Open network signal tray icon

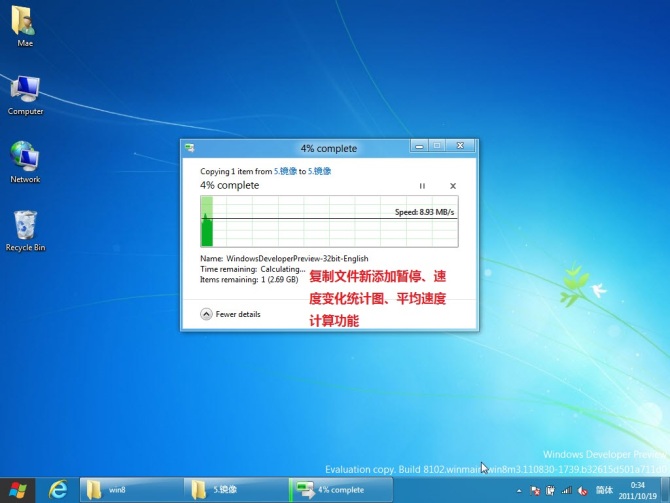pyautogui.click(x=567, y=491)
